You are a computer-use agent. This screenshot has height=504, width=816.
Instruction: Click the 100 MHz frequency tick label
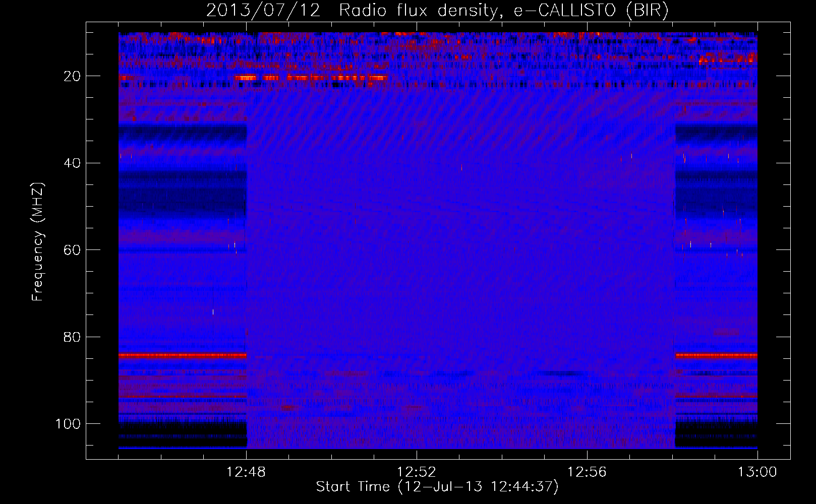click(x=68, y=424)
